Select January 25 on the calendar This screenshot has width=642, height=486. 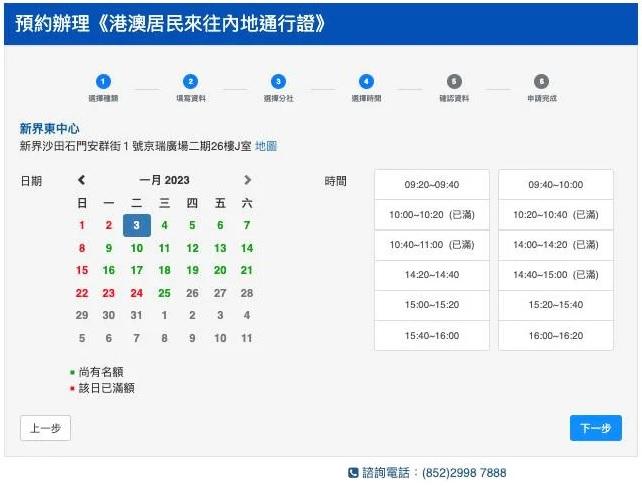pyautogui.click(x=164, y=294)
